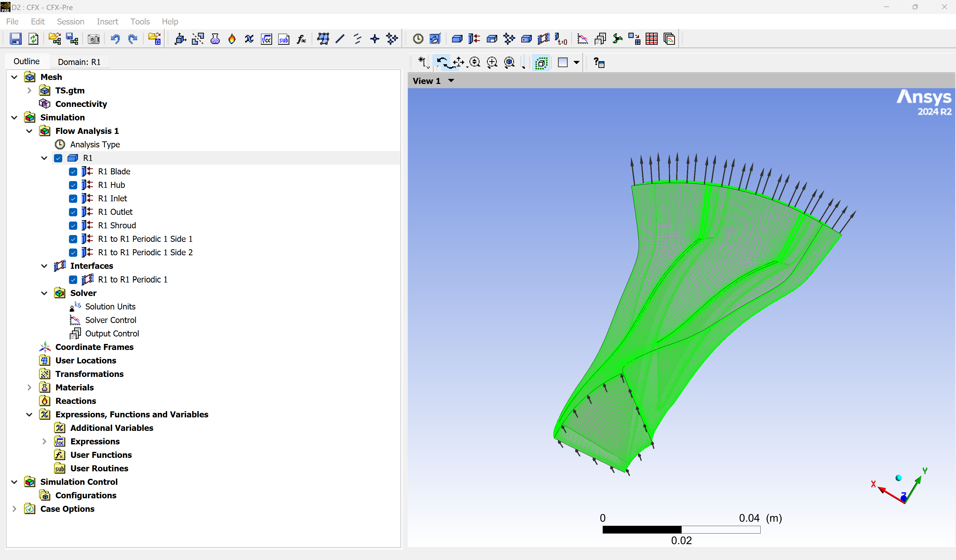
Task: Switch to the Domain: R1 tab
Action: 79,62
